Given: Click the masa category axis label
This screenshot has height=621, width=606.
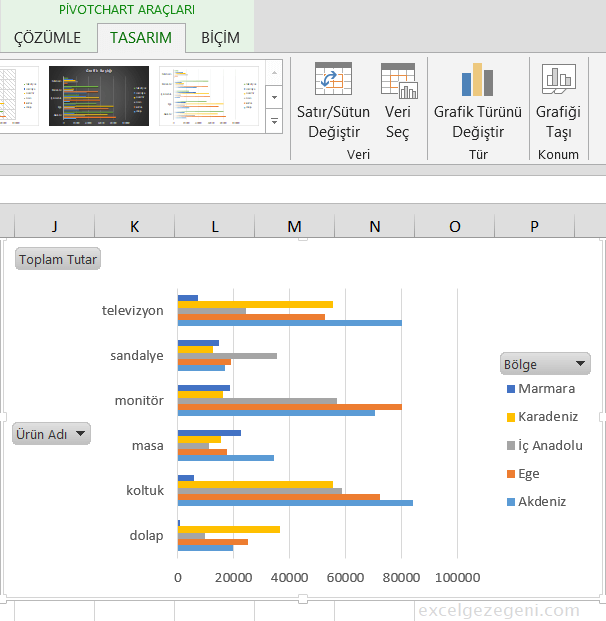Looking at the screenshot, I should pyautogui.click(x=148, y=446).
